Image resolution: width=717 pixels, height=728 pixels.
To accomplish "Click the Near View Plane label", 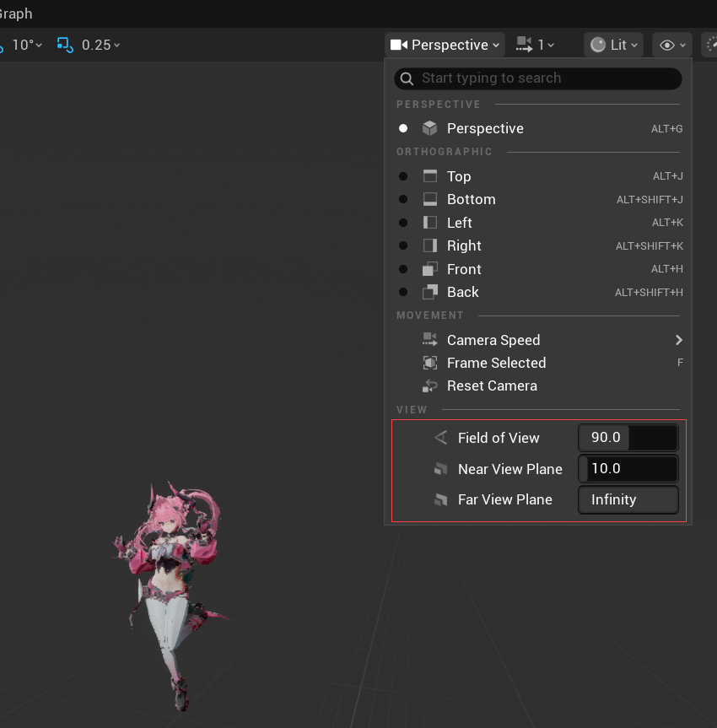I will (509, 469).
